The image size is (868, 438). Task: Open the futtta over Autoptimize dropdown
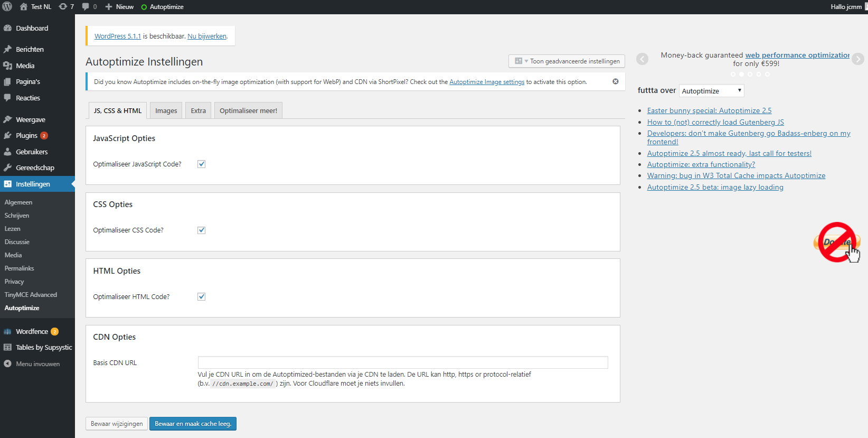point(711,91)
